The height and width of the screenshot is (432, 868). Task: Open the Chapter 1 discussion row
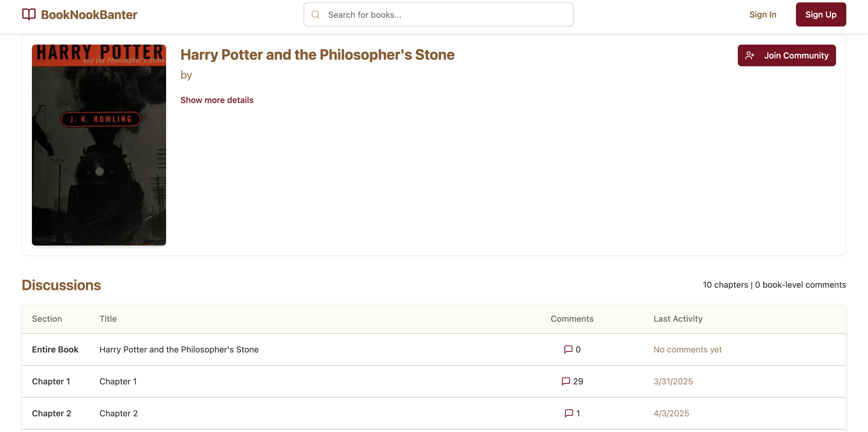[434, 381]
